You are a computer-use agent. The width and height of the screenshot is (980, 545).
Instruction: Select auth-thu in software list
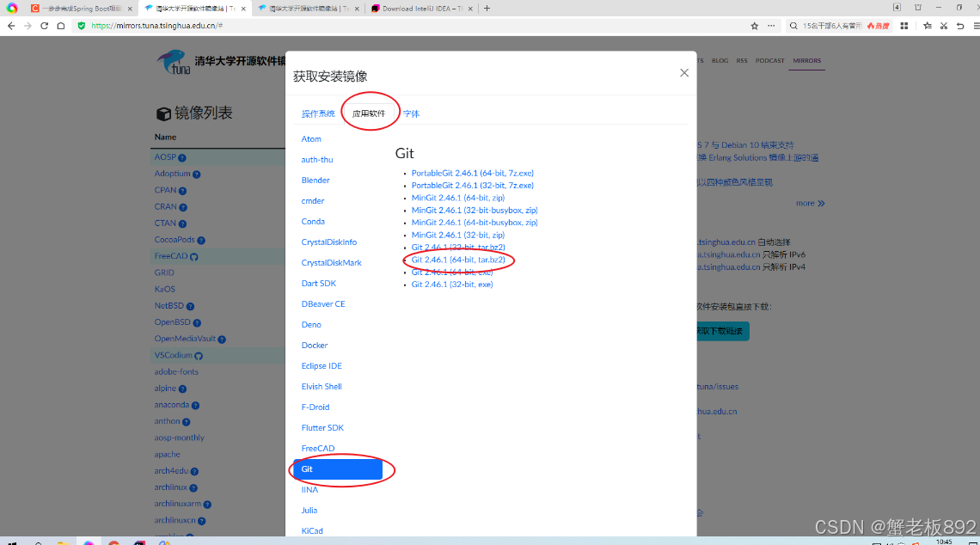[x=317, y=159]
